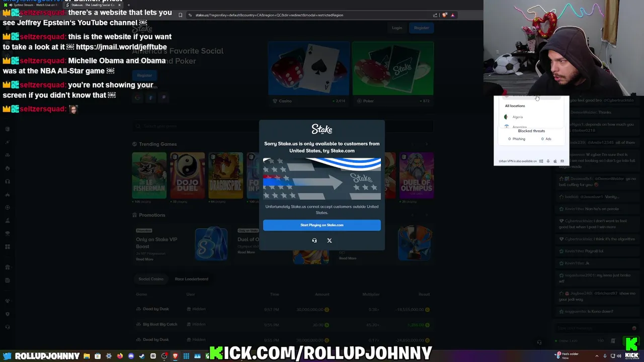Open the Settings gear icon in the taskbar
The width and height of the screenshot is (644, 362).
(x=109, y=356)
